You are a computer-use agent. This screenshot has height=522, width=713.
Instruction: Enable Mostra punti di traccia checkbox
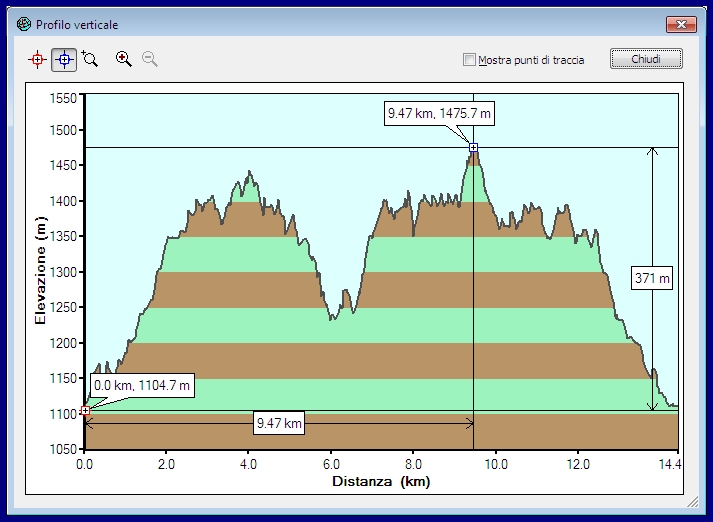[x=469, y=60]
